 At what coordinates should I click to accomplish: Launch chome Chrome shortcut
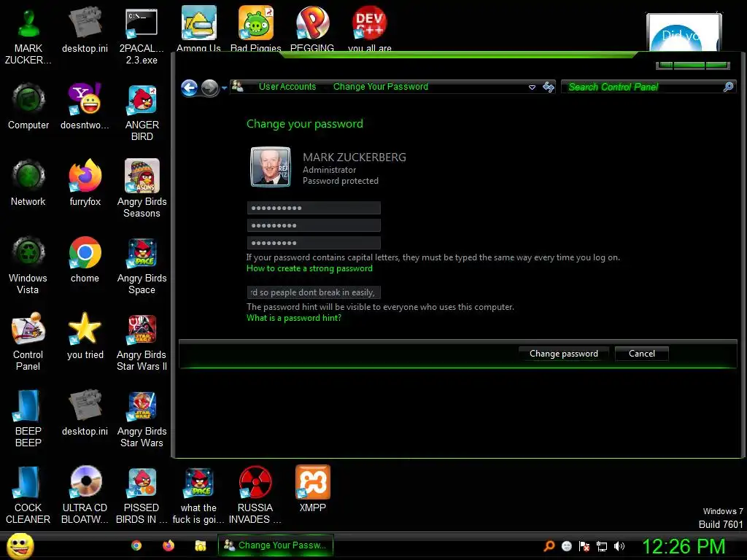tap(85, 260)
